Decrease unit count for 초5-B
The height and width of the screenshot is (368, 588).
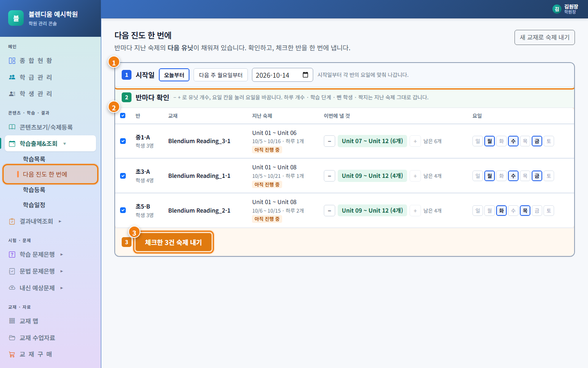click(x=330, y=211)
